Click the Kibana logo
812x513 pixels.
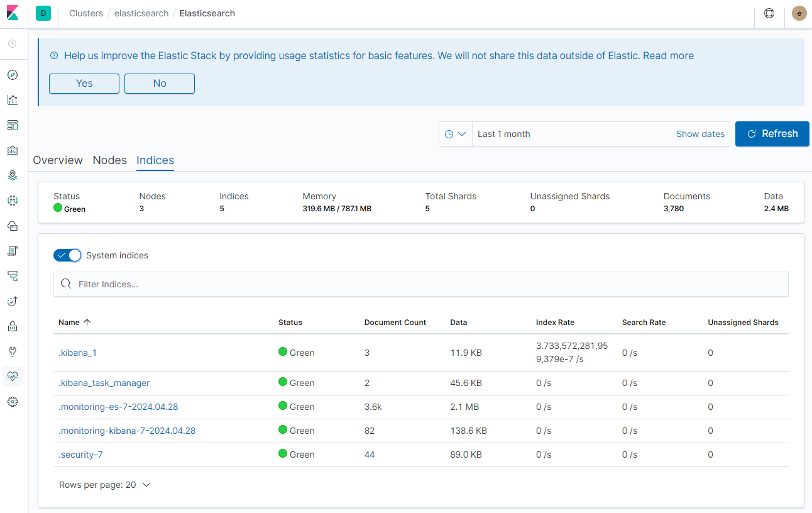13,13
